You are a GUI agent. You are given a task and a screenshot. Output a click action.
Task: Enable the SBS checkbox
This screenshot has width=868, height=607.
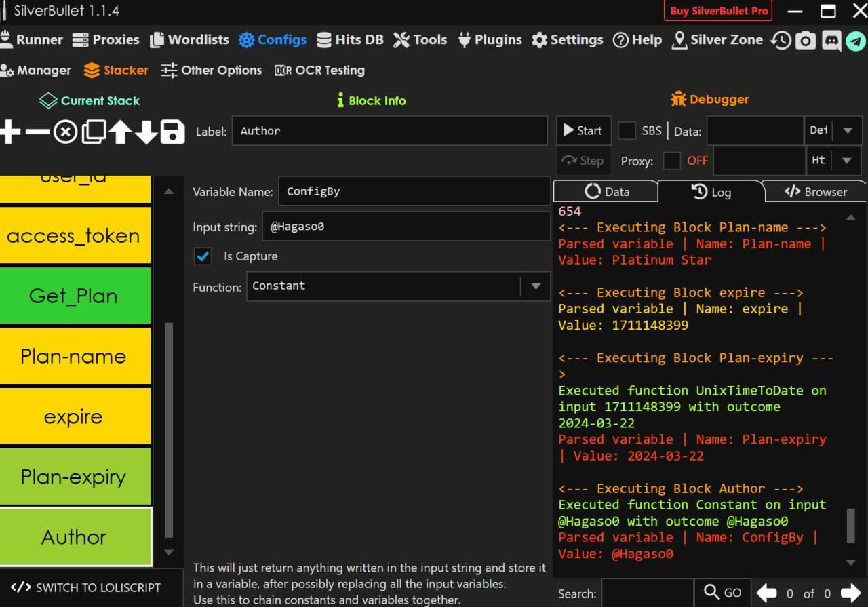tap(627, 131)
